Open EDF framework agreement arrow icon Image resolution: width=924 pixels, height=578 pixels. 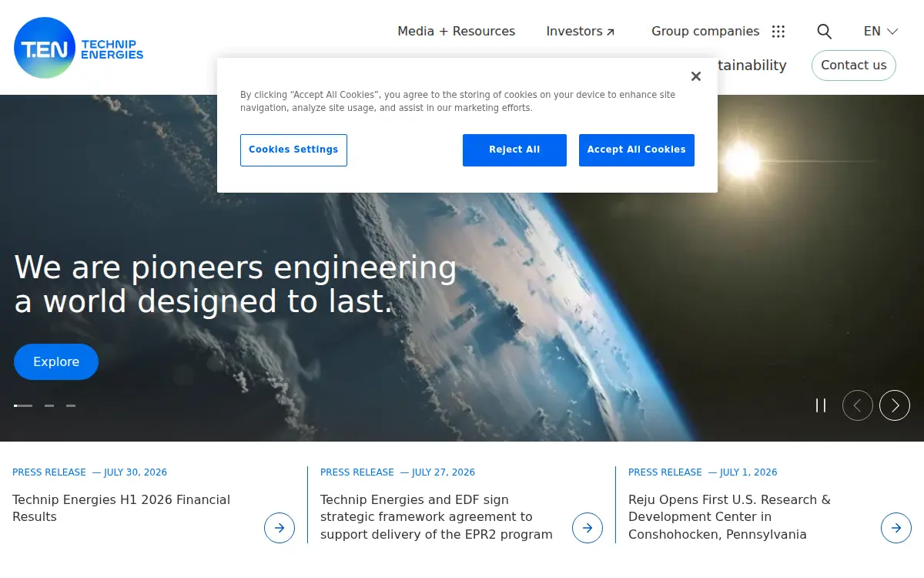[x=588, y=528]
